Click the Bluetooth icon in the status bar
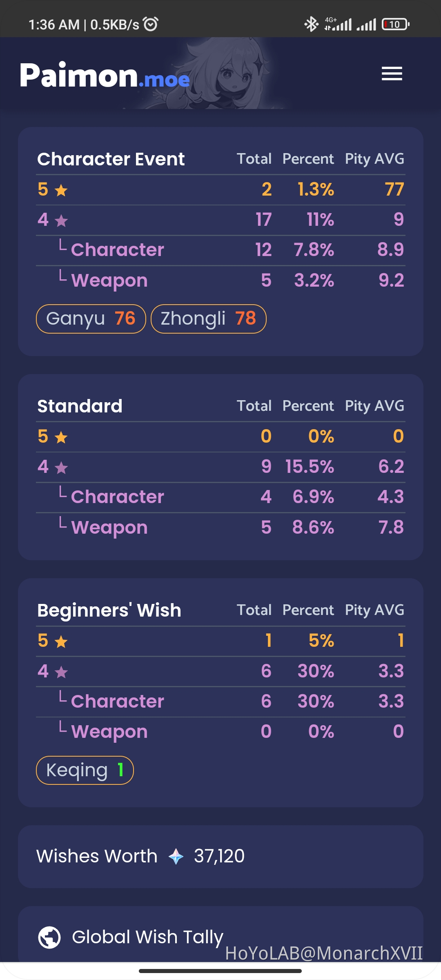 [312, 24]
